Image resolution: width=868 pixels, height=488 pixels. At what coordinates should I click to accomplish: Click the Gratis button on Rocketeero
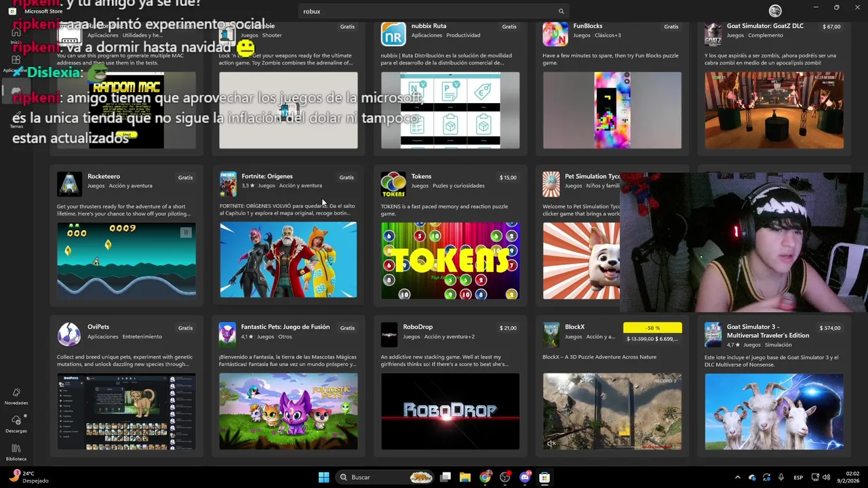tap(185, 178)
